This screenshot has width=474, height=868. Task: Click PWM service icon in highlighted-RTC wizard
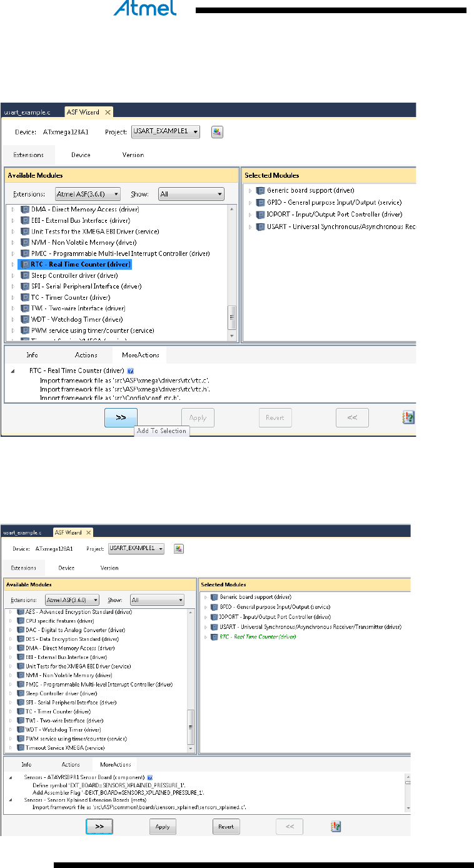[x=25, y=330]
